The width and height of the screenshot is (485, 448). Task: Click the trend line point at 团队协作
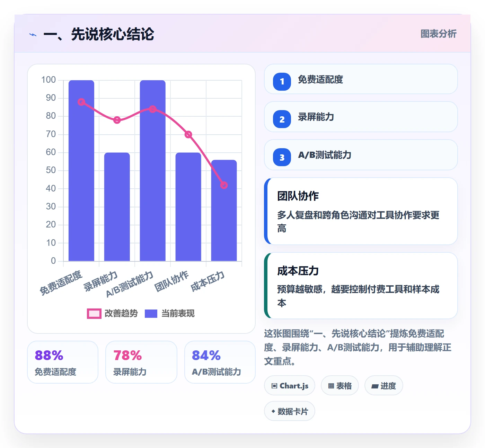click(188, 134)
